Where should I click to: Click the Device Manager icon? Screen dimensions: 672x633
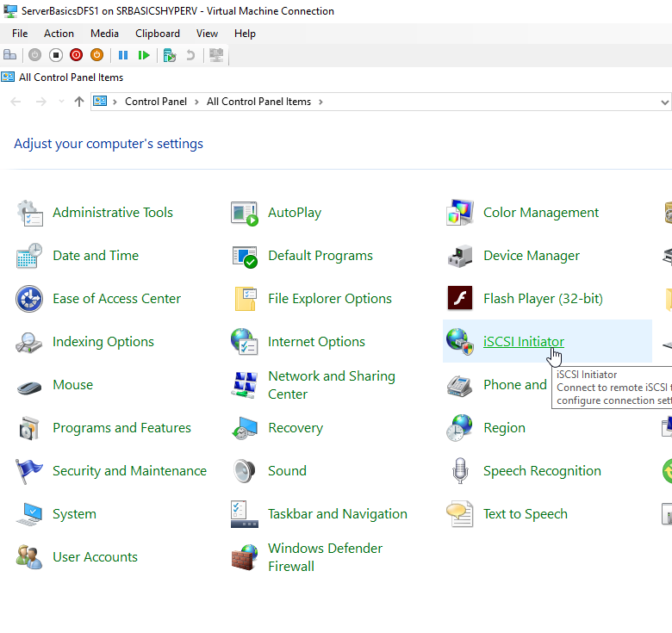click(x=460, y=256)
